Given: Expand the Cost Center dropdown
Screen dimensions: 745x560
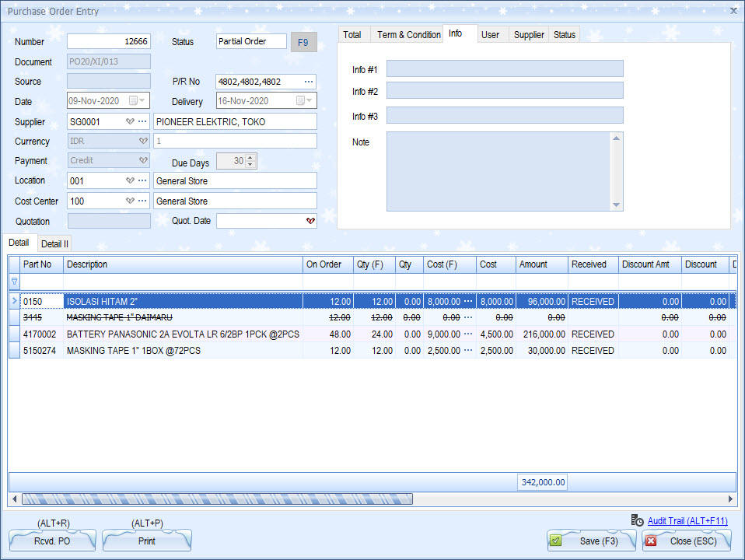Looking at the screenshot, I should (x=130, y=201).
